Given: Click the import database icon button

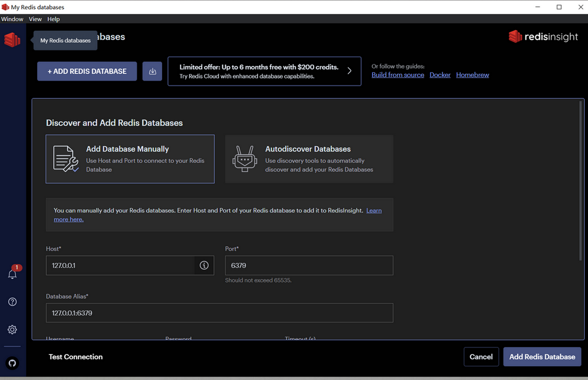Looking at the screenshot, I should 152,71.
